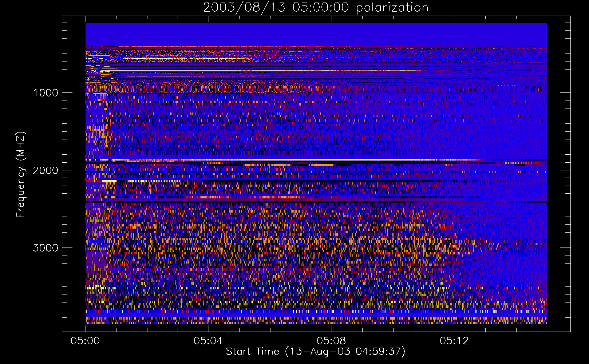Click the 05:08 time tick label
The width and height of the screenshot is (589, 364).
[331, 341]
